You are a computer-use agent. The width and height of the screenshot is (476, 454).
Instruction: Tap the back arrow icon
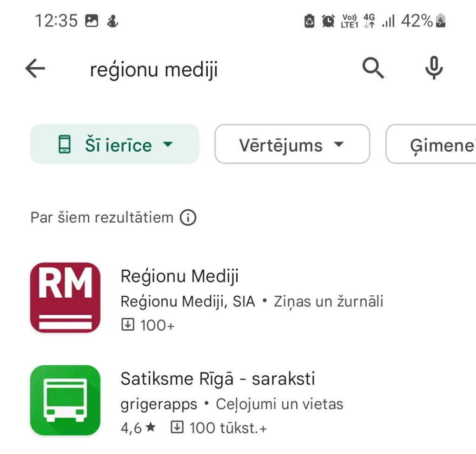click(35, 69)
